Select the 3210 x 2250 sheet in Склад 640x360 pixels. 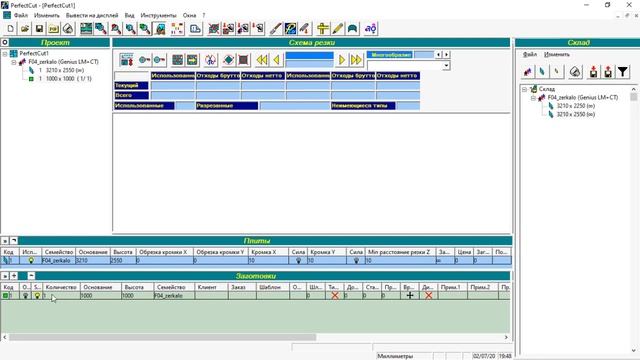coord(576,106)
